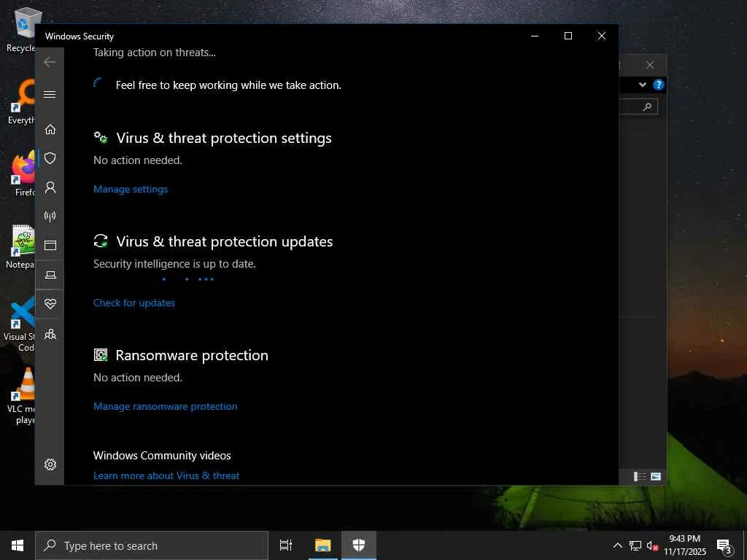Select VLC media player desktop shortcut

21,395
